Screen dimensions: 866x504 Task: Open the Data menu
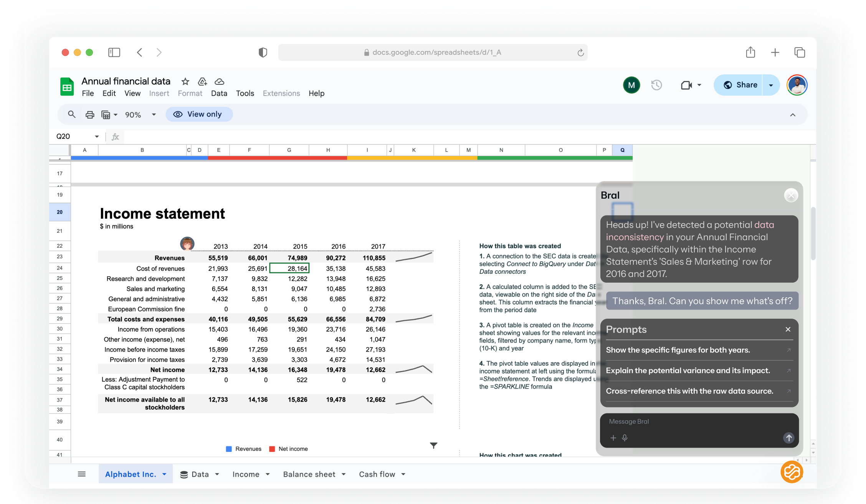(219, 93)
